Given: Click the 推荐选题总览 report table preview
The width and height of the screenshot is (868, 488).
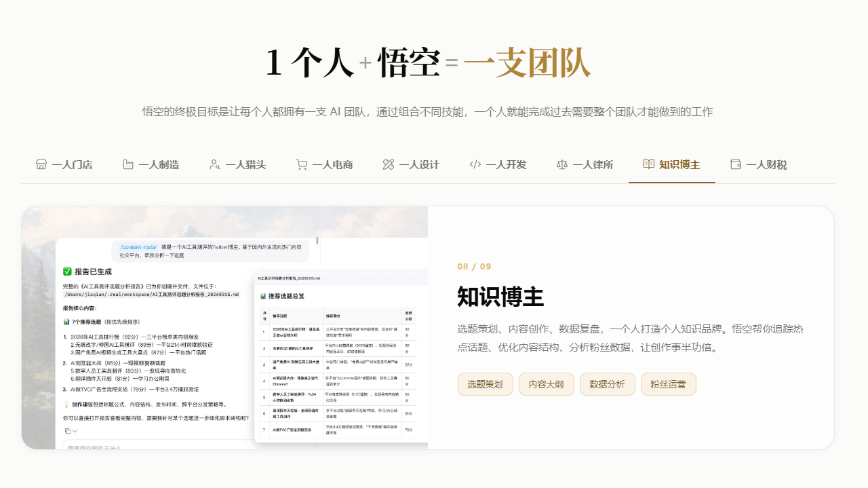Looking at the screenshot, I should click(340, 360).
